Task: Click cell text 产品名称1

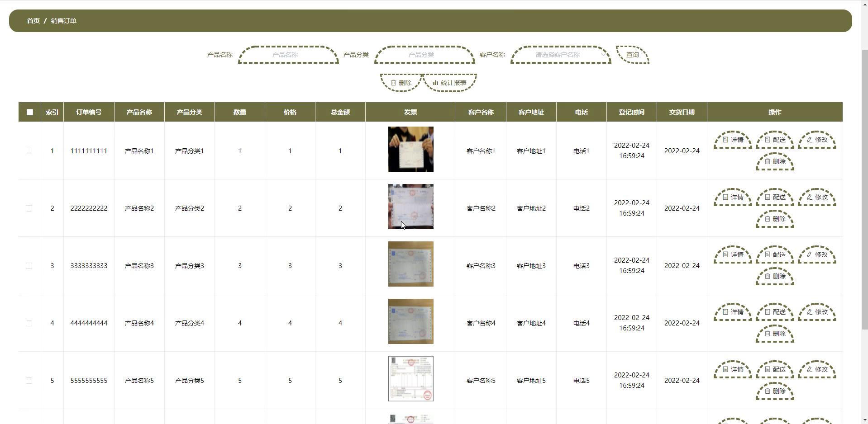Action: coord(139,151)
